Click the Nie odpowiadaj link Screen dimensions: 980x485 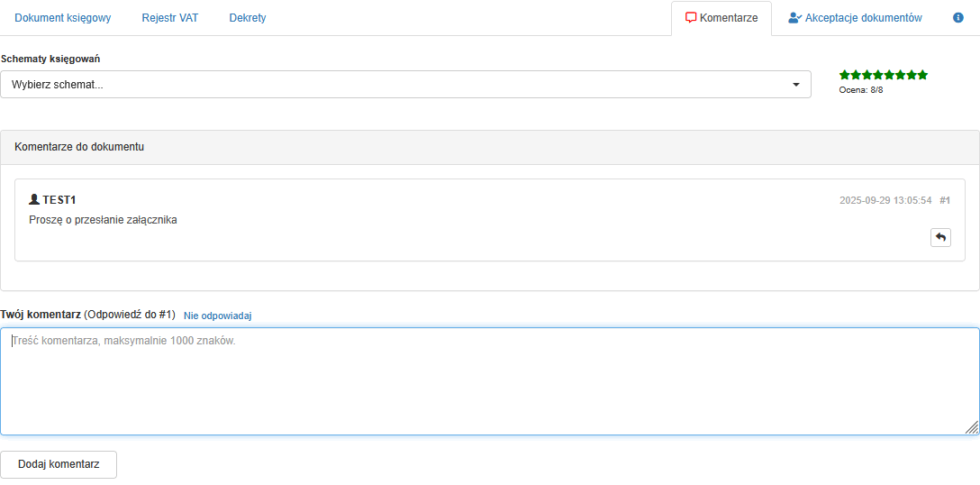click(x=218, y=316)
